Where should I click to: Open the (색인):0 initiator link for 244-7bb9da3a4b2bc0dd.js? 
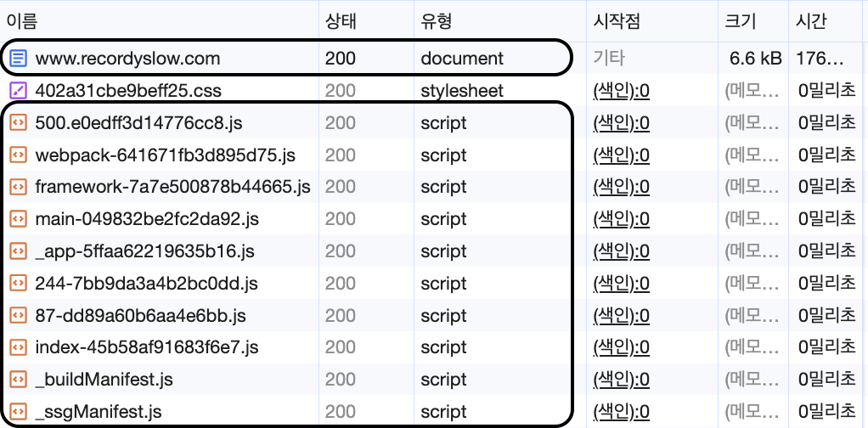tap(621, 284)
